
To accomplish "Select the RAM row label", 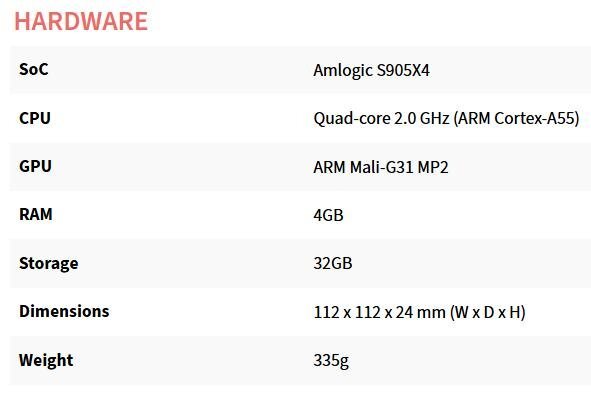I will (36, 214).
